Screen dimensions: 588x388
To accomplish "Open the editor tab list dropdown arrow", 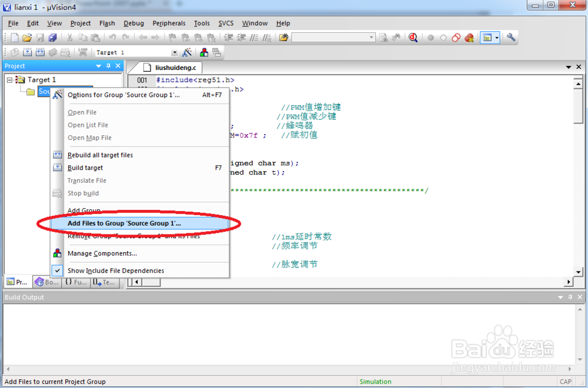I will [x=569, y=67].
